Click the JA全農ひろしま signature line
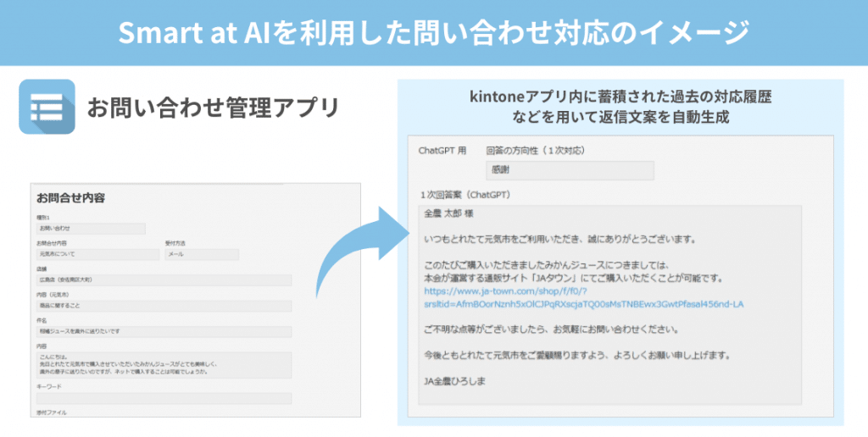 pyautogui.click(x=454, y=381)
